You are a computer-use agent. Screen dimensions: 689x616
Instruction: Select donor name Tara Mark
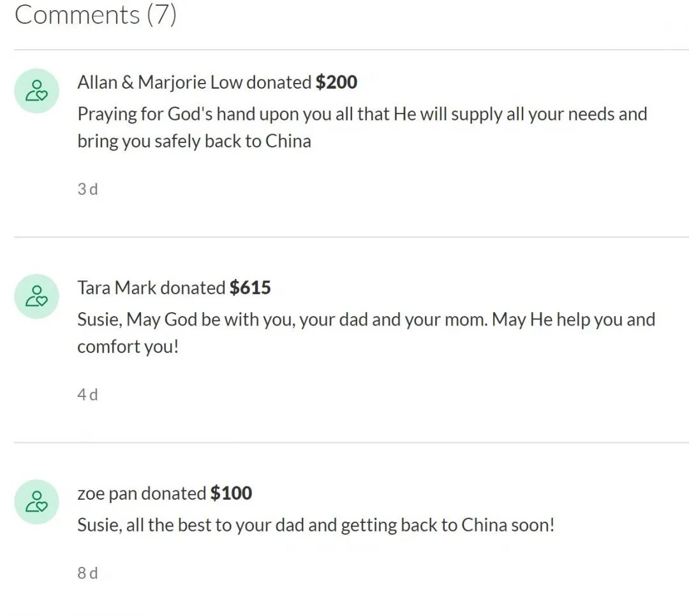[x=117, y=288]
